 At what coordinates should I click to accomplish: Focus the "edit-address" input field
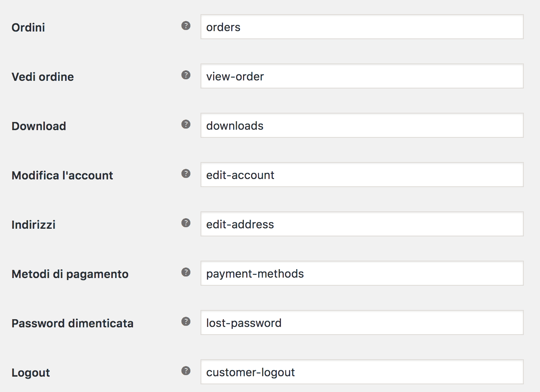362,224
